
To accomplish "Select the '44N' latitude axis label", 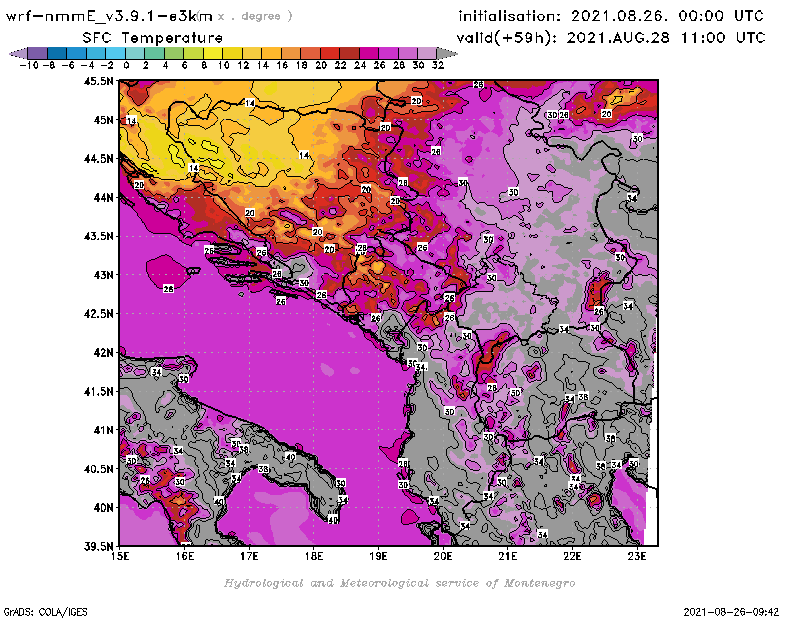I will (103, 197).
